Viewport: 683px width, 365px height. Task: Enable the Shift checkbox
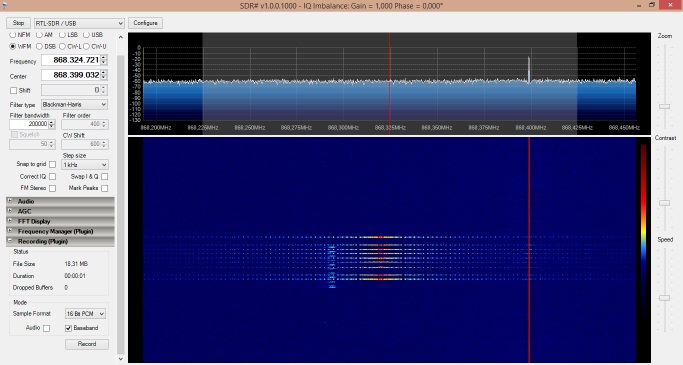(x=14, y=91)
